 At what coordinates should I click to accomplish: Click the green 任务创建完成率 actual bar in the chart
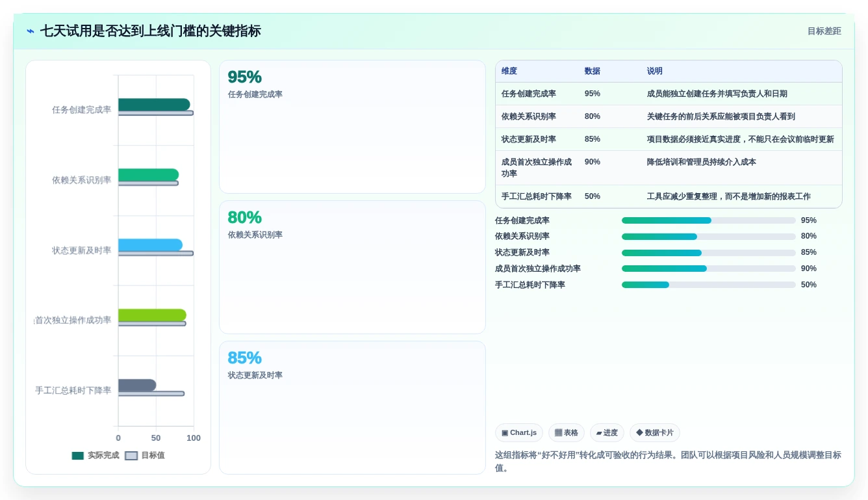coord(154,105)
